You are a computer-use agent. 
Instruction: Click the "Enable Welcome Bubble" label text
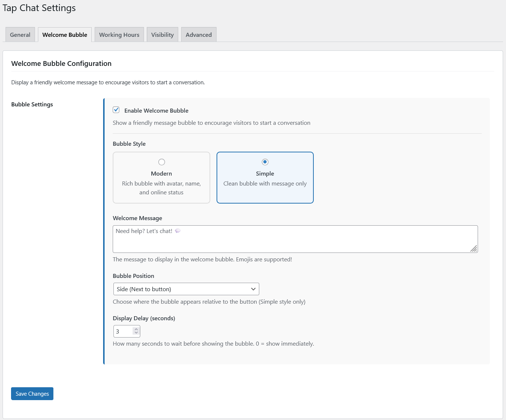click(156, 110)
